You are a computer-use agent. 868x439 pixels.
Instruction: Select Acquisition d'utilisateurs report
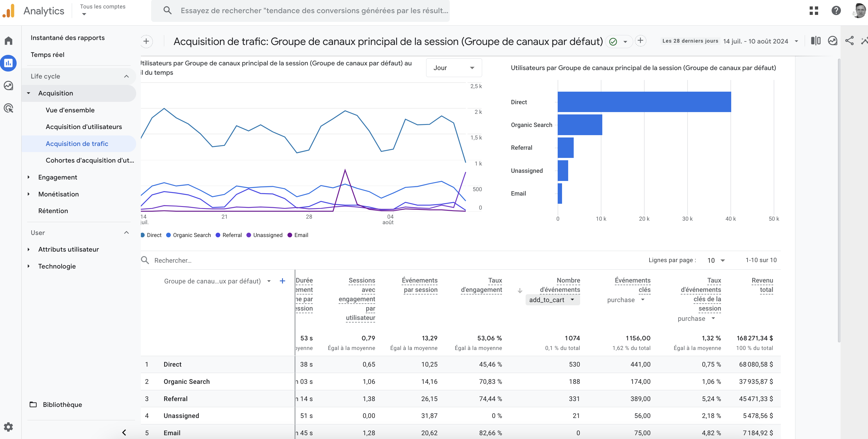coord(84,127)
